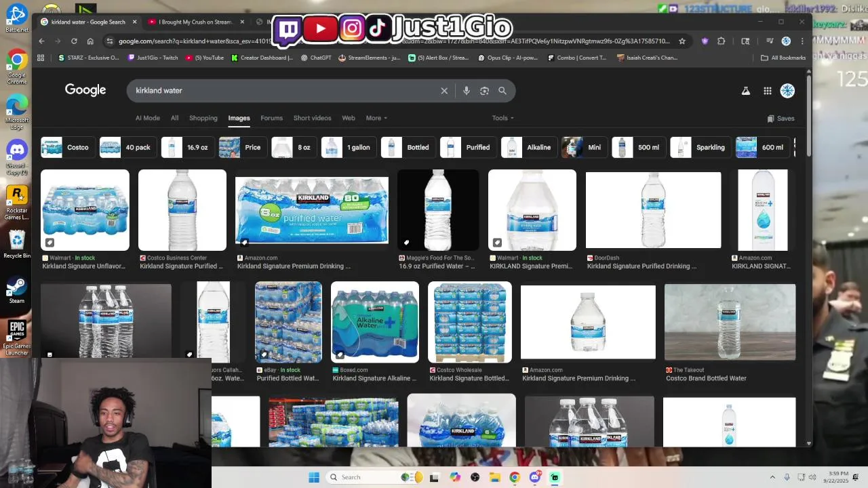Bookmark this page with the star icon
Viewport: 868px width, 488px height.
click(682, 41)
